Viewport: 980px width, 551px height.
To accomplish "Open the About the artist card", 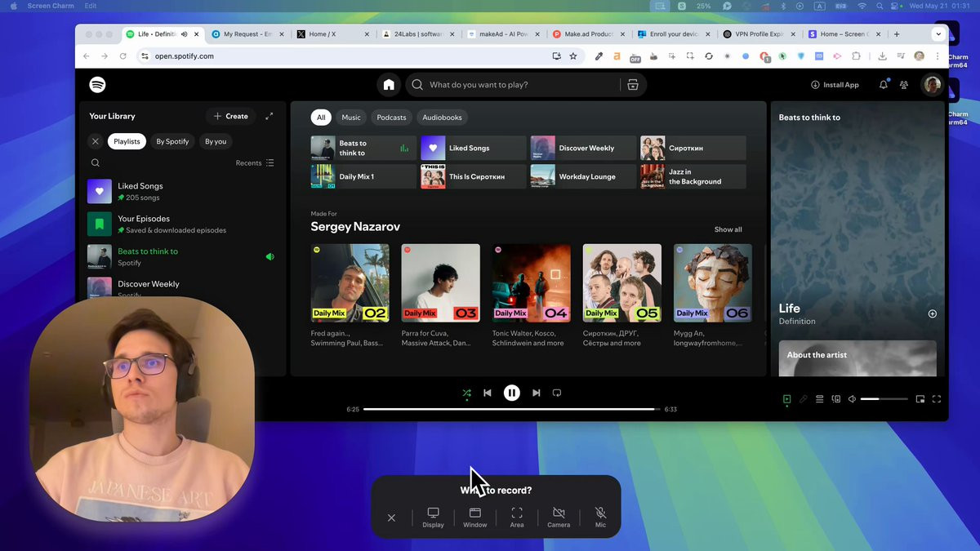I will pyautogui.click(x=857, y=358).
